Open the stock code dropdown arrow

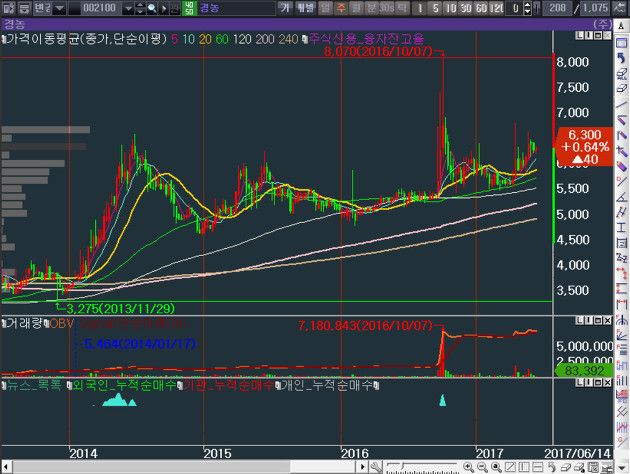[x=128, y=8]
